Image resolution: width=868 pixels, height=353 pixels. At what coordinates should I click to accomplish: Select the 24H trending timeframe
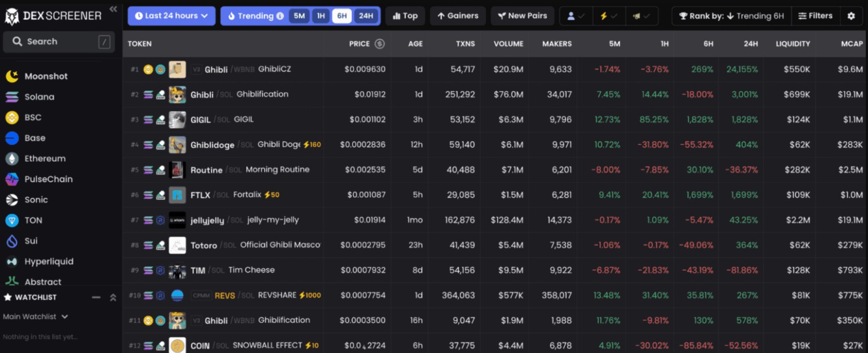pyautogui.click(x=366, y=16)
